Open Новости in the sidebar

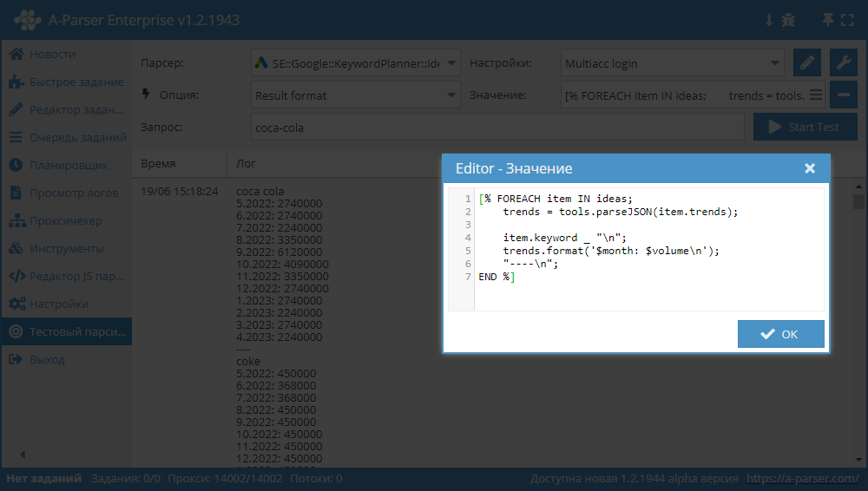click(52, 54)
